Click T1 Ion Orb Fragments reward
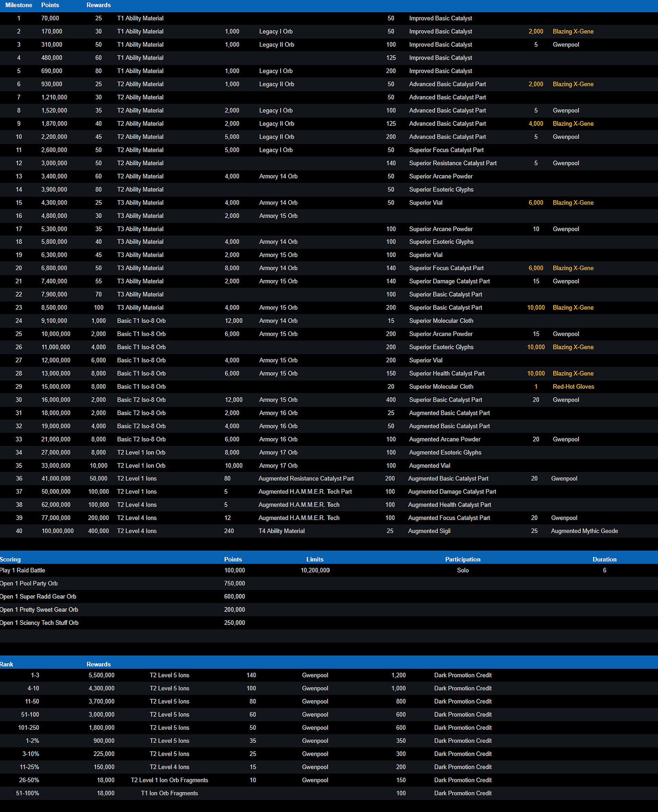The width and height of the screenshot is (658, 812). click(169, 793)
